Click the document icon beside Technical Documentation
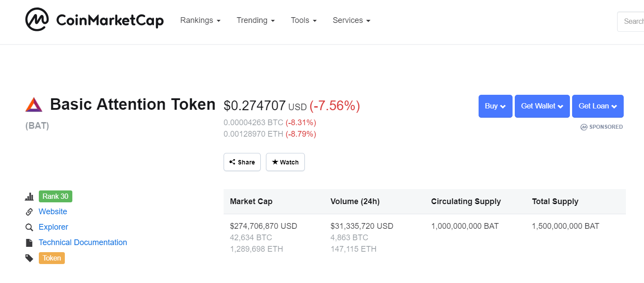The image size is (644, 283). [x=30, y=243]
